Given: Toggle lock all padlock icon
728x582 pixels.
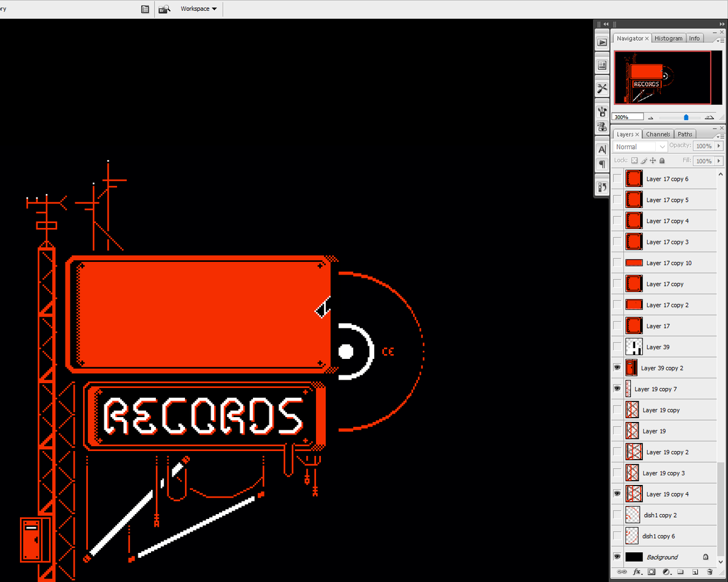Looking at the screenshot, I should click(x=662, y=161).
